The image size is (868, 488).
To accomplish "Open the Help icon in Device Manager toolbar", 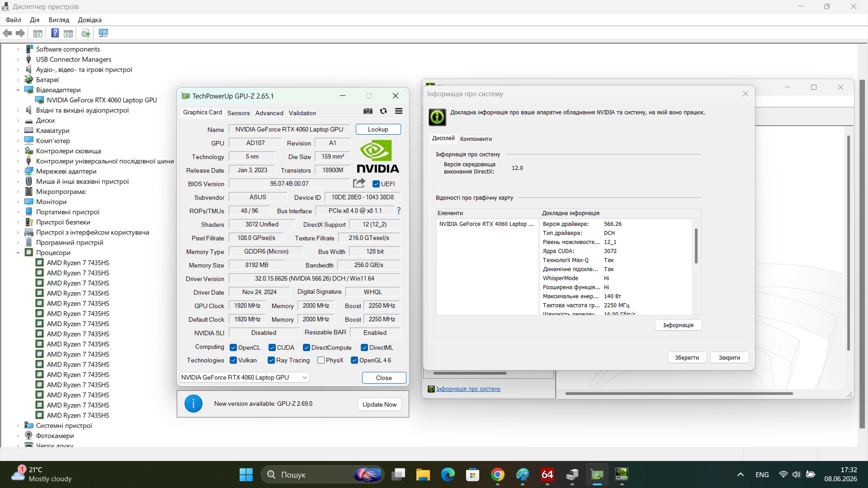I will [55, 33].
